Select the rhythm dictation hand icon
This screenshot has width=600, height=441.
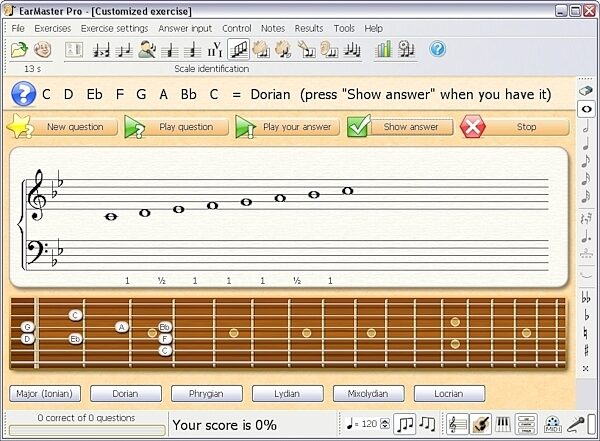tap(307, 50)
